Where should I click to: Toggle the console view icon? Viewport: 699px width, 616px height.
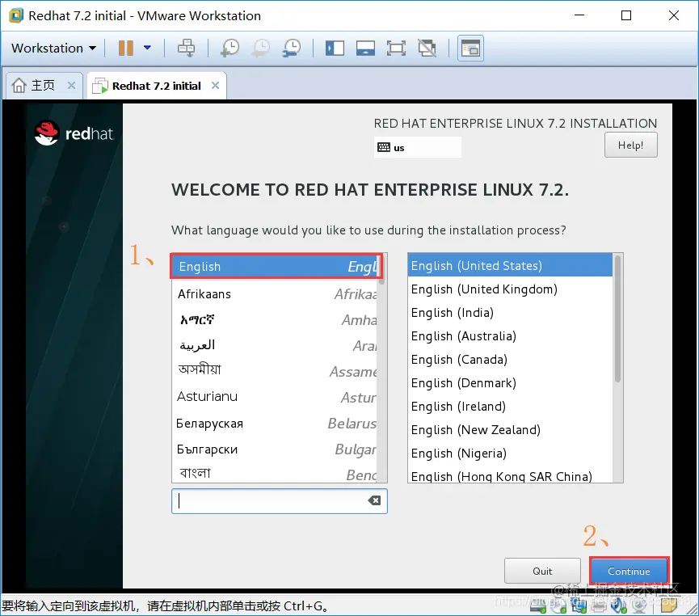click(470, 48)
